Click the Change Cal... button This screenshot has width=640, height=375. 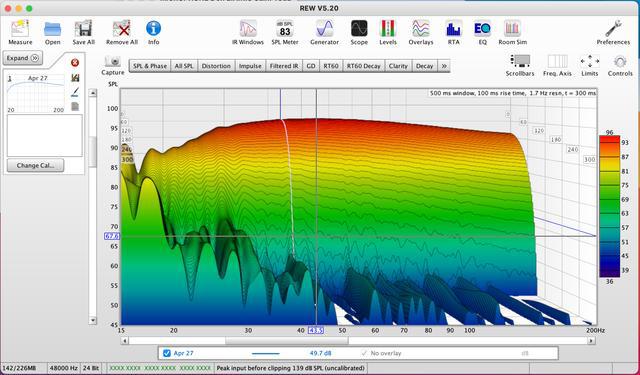coord(36,165)
